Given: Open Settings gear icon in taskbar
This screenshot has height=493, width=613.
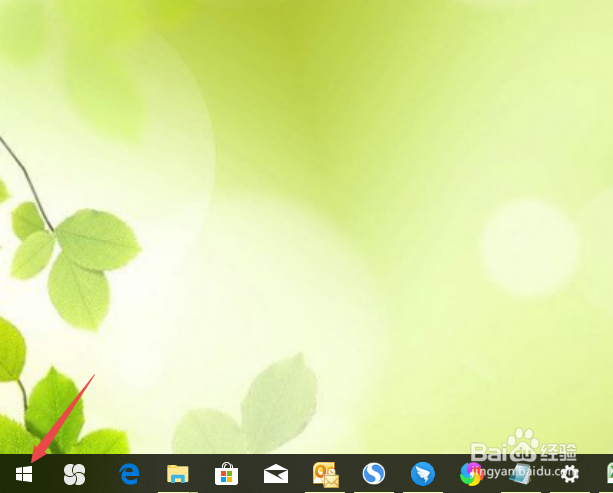Looking at the screenshot, I should 569,474.
